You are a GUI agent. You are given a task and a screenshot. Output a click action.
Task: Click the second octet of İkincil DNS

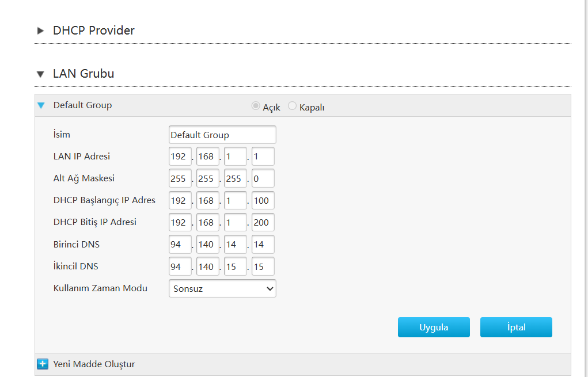207,266
